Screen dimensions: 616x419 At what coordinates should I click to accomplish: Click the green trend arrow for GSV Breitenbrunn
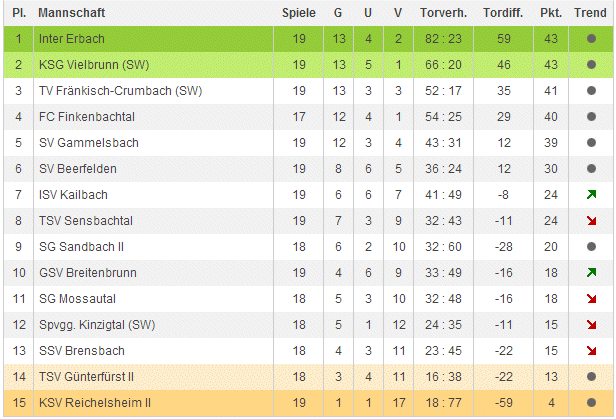coord(591,272)
